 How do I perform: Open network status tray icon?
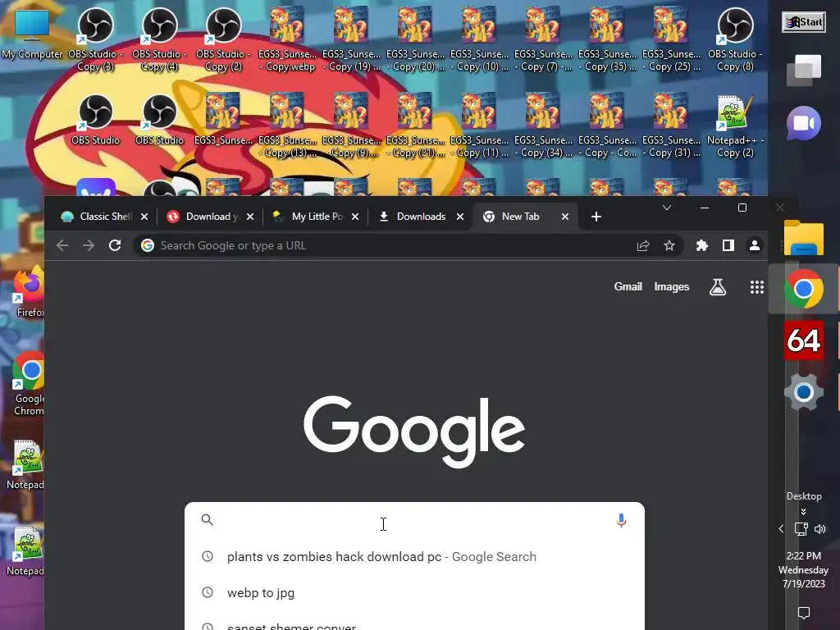coord(801,529)
